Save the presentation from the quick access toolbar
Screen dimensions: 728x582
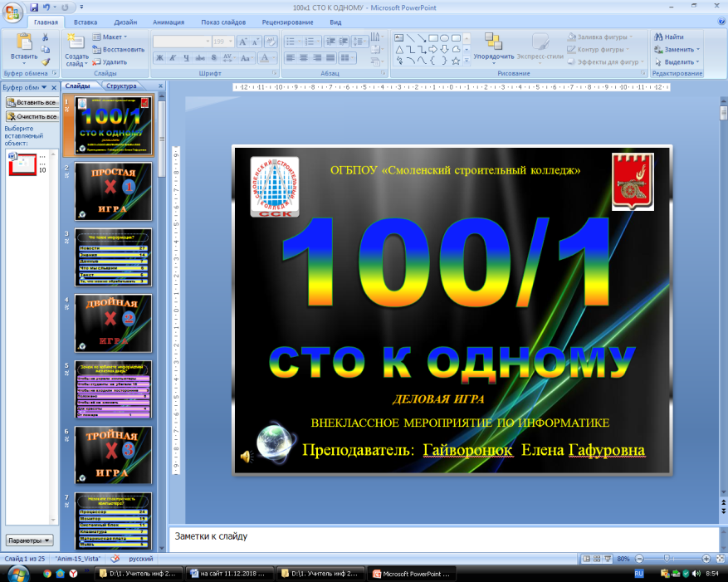pyautogui.click(x=34, y=7)
